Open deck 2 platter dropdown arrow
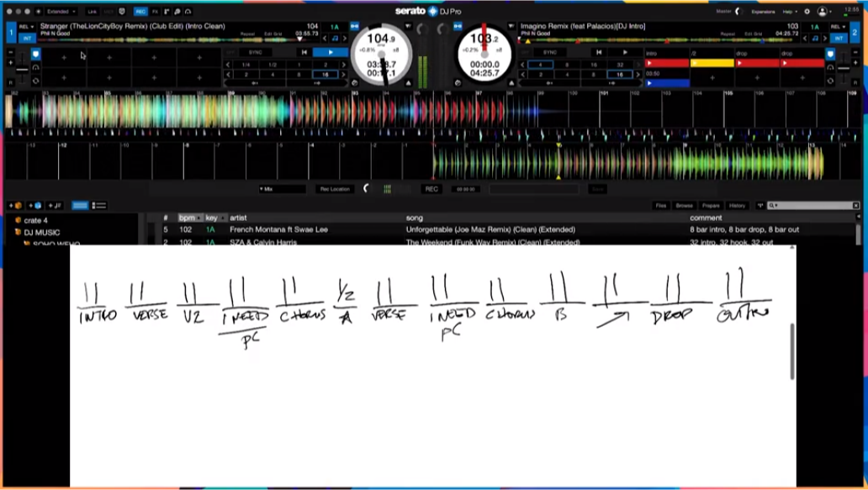This screenshot has height=490, width=868. [511, 26]
